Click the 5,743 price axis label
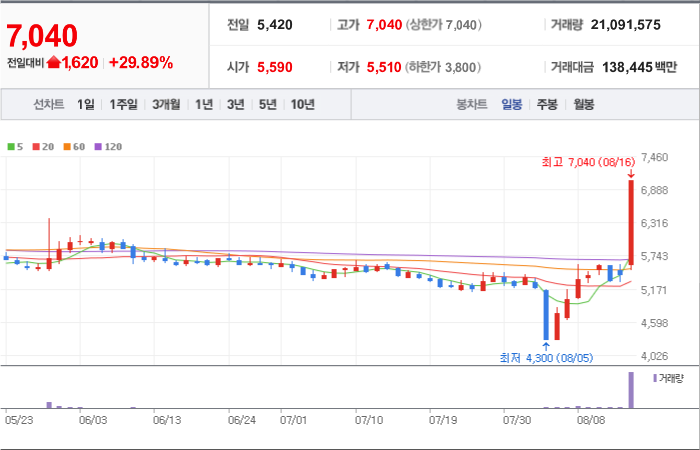This screenshot has height=450, width=700. 654,256
